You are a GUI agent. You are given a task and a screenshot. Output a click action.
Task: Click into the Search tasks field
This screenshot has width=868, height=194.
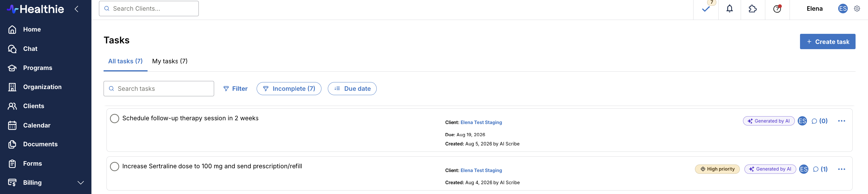pyautogui.click(x=159, y=88)
